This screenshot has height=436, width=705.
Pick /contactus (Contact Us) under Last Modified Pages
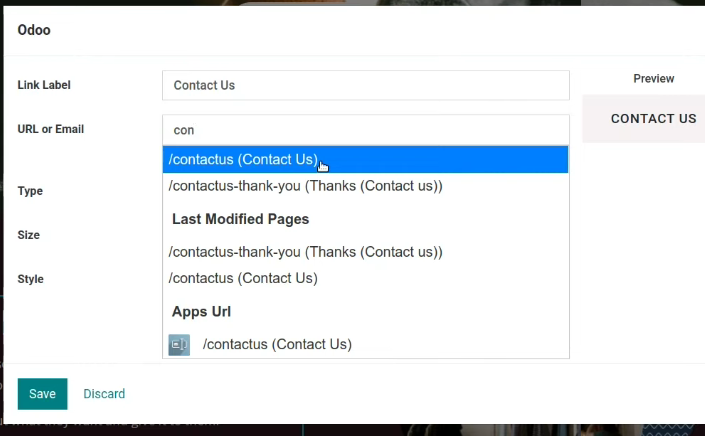[366, 278]
